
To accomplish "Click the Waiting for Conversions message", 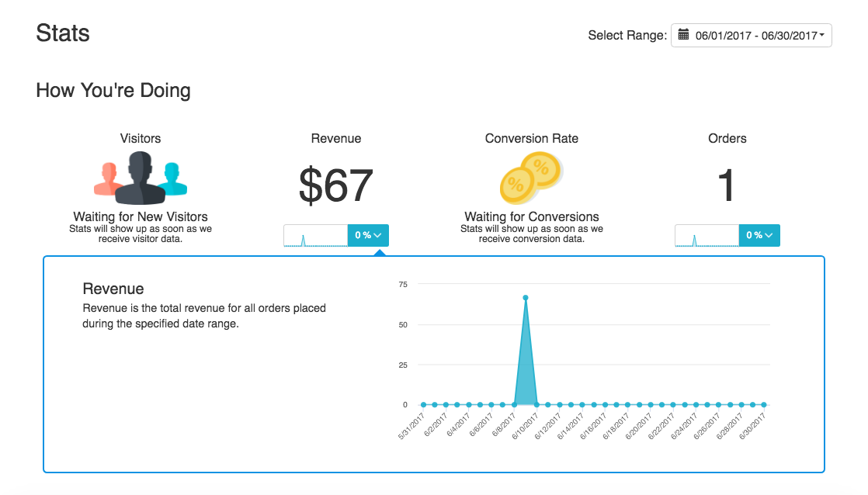I will click(532, 216).
